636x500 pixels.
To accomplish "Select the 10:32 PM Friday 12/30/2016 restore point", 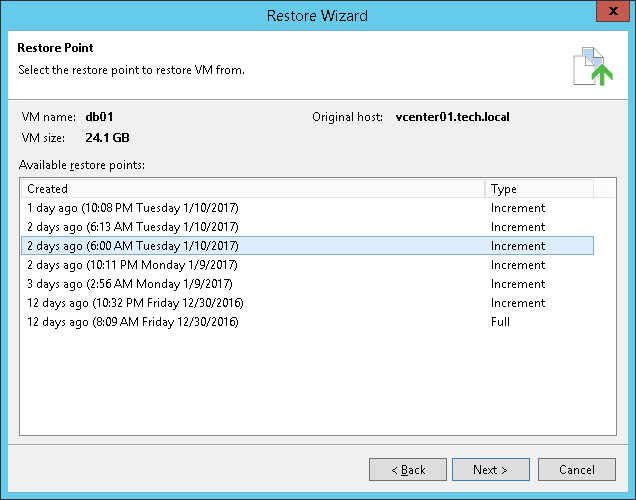I will (x=136, y=303).
